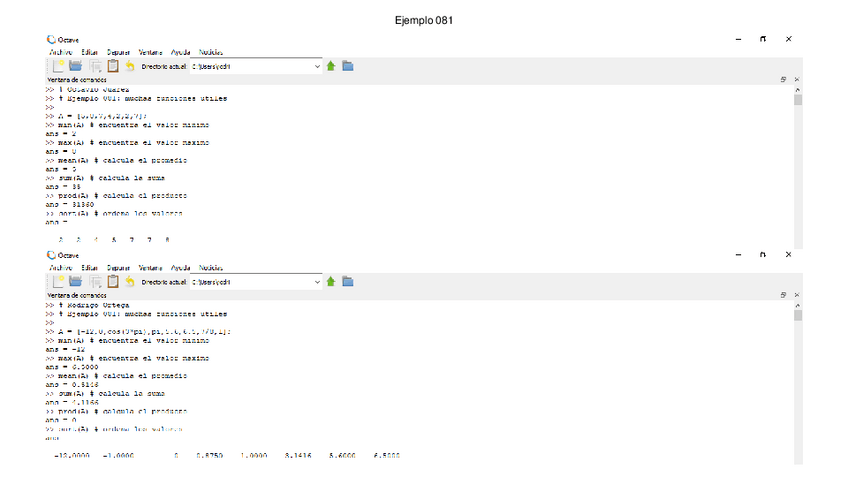Viewport: 848px width, 477px height.
Task: Maximize the upper Octave window
Action: [x=763, y=39]
